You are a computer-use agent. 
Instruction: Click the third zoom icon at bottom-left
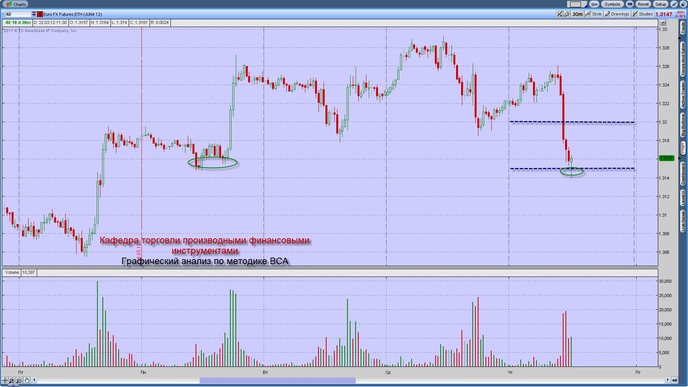[19, 380]
